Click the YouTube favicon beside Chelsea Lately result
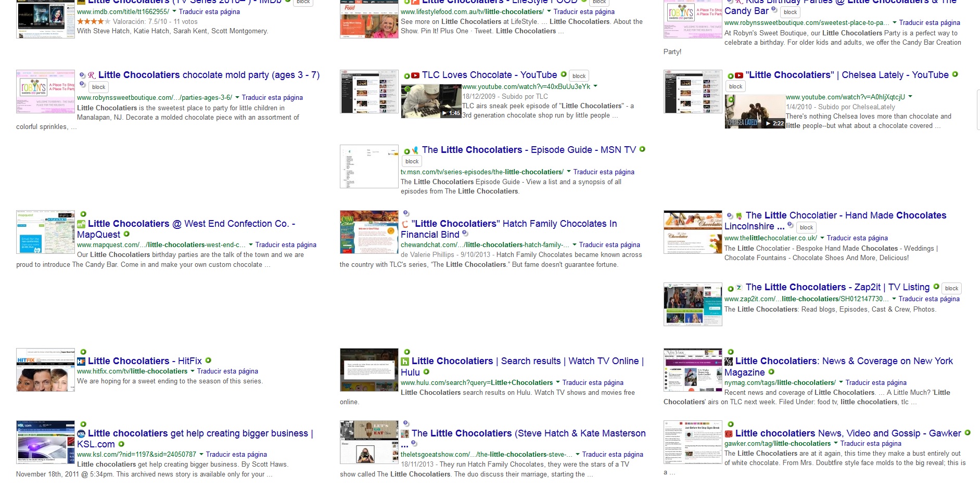The width and height of the screenshot is (980, 489). click(739, 75)
